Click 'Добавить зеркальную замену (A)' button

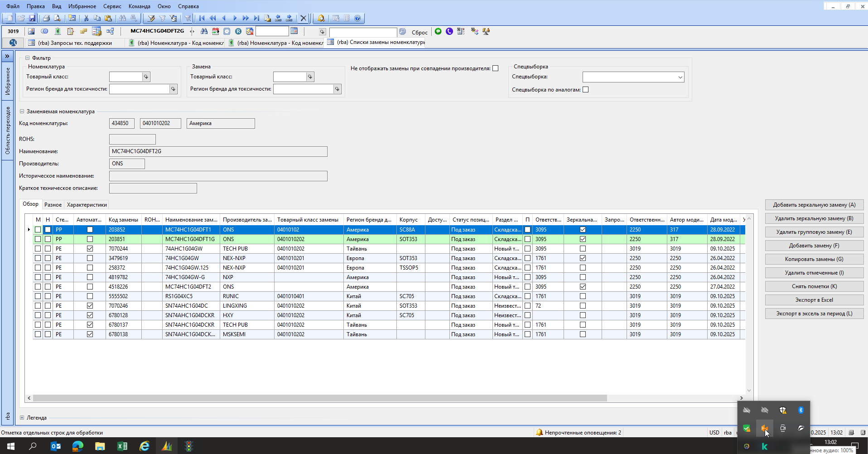pyautogui.click(x=814, y=205)
